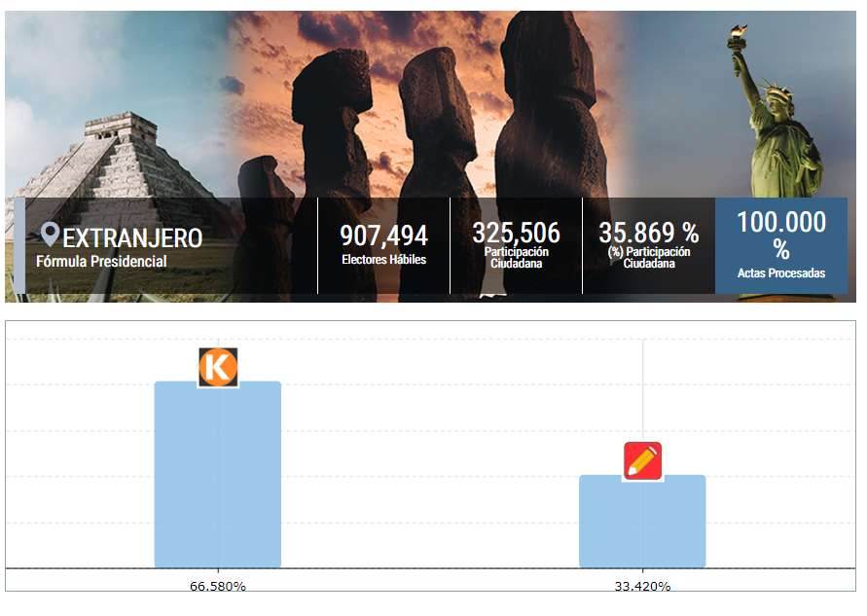867x616 pixels.
Task: Click the shorter bar for 33.420%
Action: click(x=642, y=522)
